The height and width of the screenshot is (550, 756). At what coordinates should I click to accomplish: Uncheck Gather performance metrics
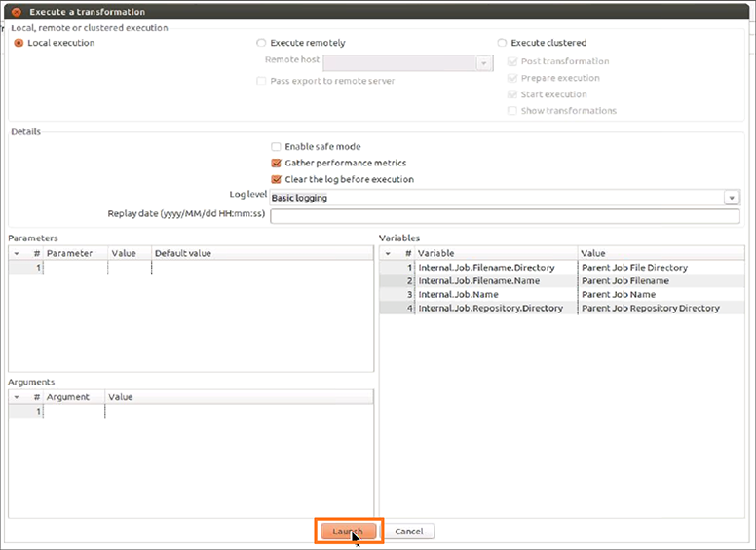pos(276,163)
